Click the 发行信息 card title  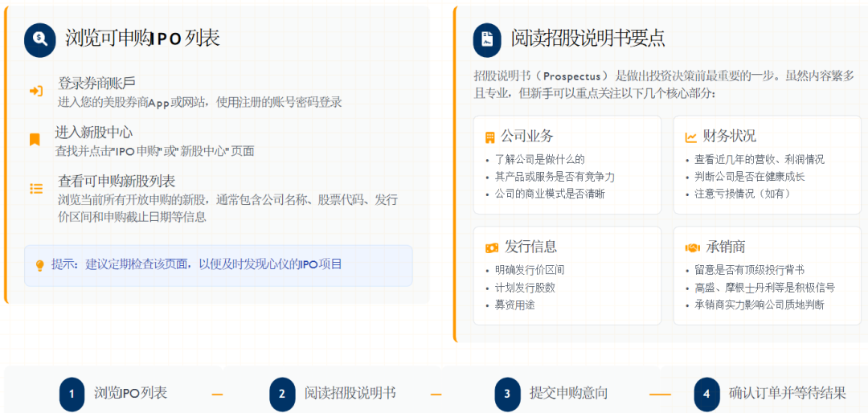[531, 247]
